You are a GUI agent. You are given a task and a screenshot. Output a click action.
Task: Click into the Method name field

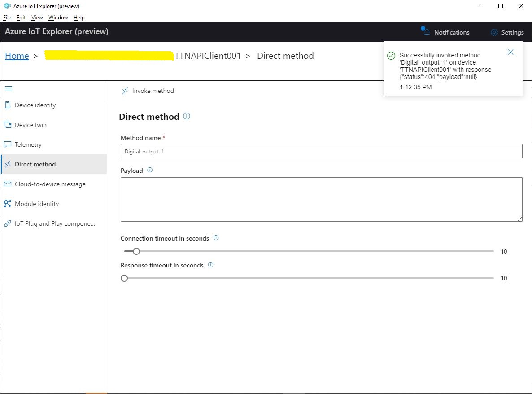point(321,151)
